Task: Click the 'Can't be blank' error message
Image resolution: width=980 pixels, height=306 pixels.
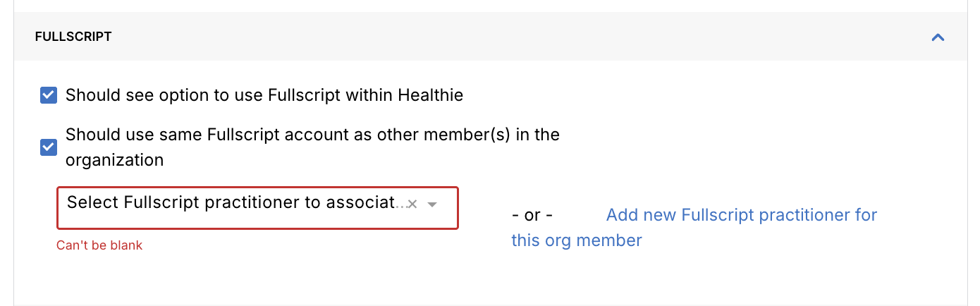Action: click(99, 245)
